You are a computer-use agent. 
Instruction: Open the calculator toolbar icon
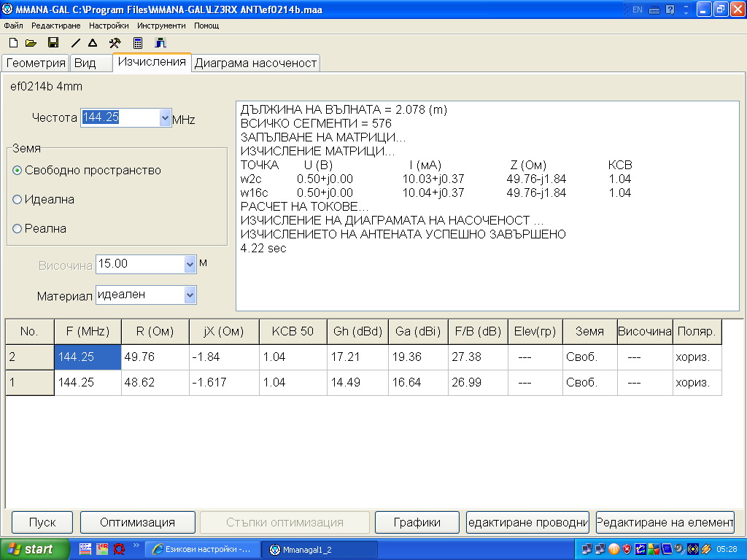[x=138, y=43]
